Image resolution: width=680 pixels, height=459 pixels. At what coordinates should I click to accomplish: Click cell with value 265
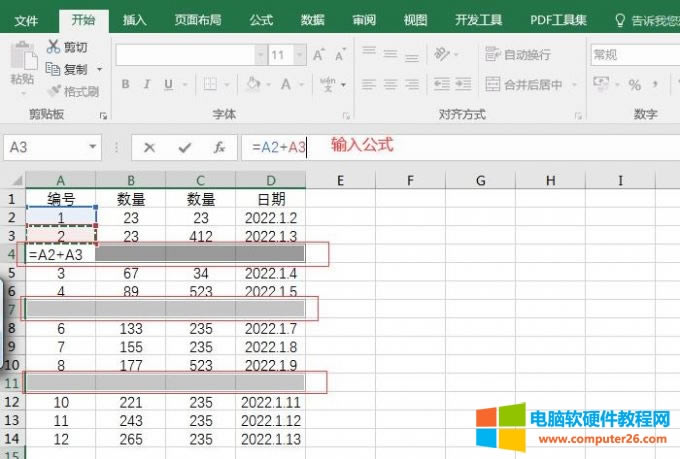(x=131, y=439)
